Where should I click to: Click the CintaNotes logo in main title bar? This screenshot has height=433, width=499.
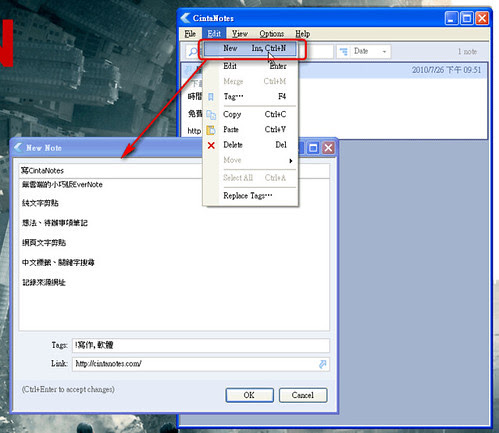coord(185,18)
